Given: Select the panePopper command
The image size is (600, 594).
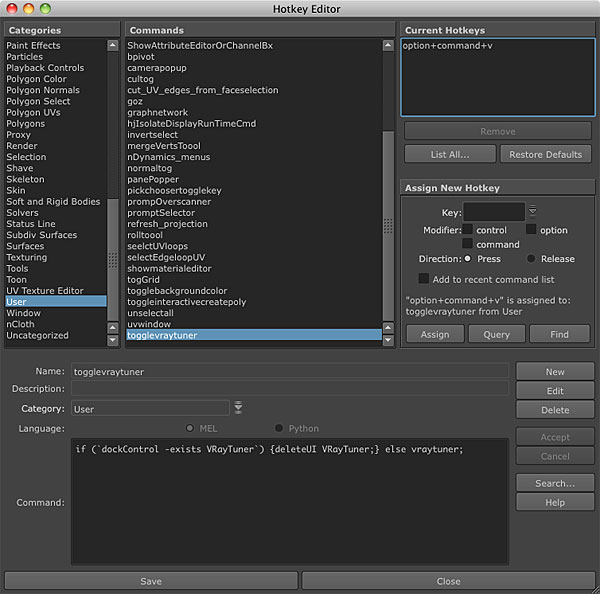Looking at the screenshot, I should (254, 179).
